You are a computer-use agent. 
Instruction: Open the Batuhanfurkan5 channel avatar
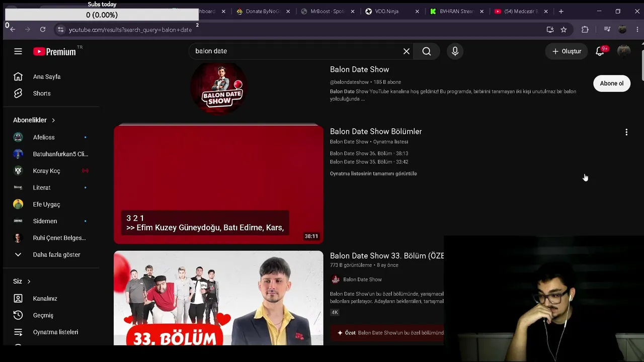coord(18,154)
